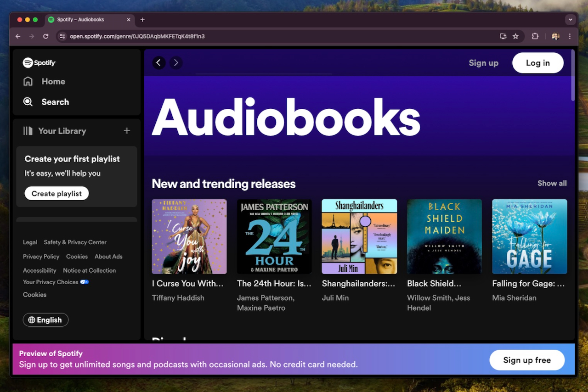Open the About Ads link

[x=108, y=257]
